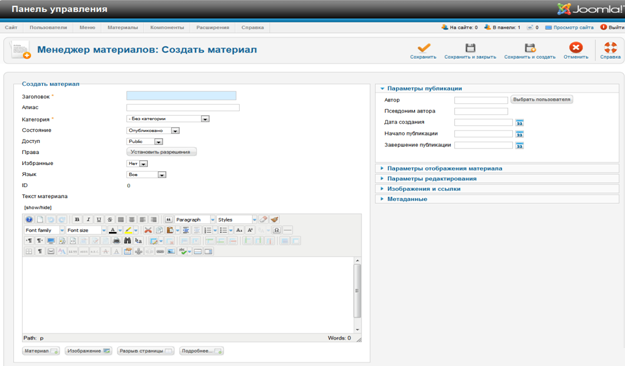
Task: Toggle editor with [show/hide] link
Action: [x=38, y=208]
